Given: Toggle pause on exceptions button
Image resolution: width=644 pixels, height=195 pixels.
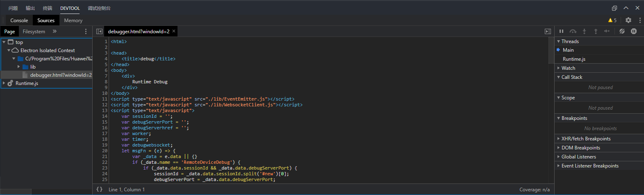Looking at the screenshot, I should coord(634,31).
